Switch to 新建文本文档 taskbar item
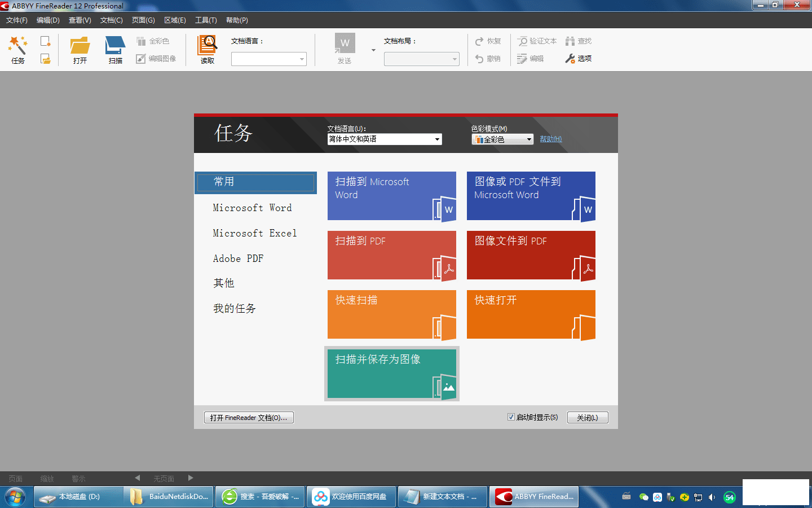The image size is (812, 508). (443, 497)
